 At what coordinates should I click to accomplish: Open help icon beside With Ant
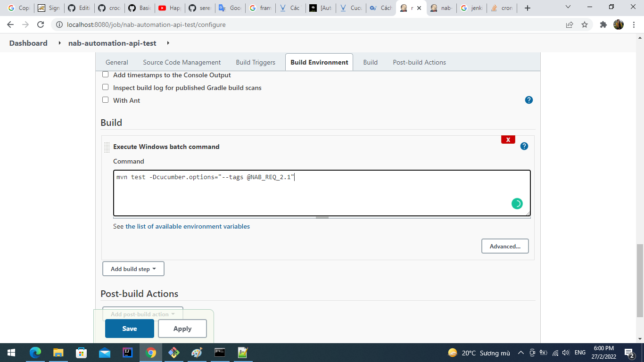529,100
